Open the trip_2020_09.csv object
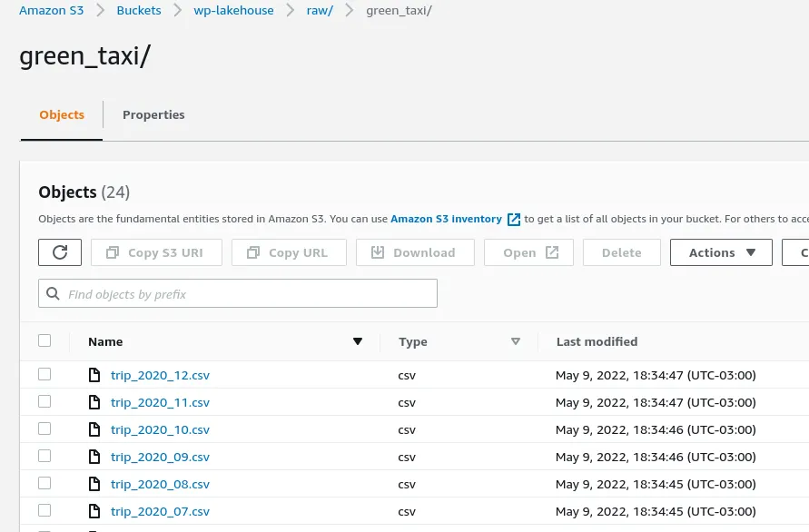Viewport: 809px width, 532px height. coord(160,458)
